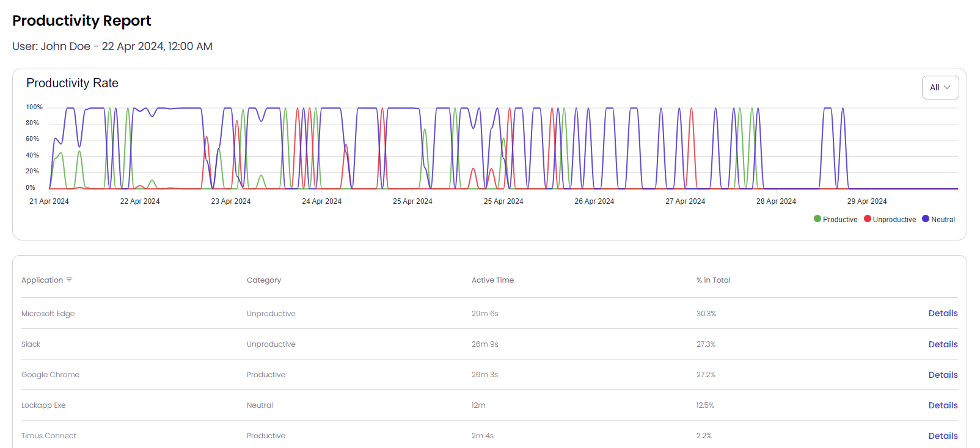Viewport: 980px width, 448px height.
Task: Select the Microsoft Edge application name
Action: [48, 314]
